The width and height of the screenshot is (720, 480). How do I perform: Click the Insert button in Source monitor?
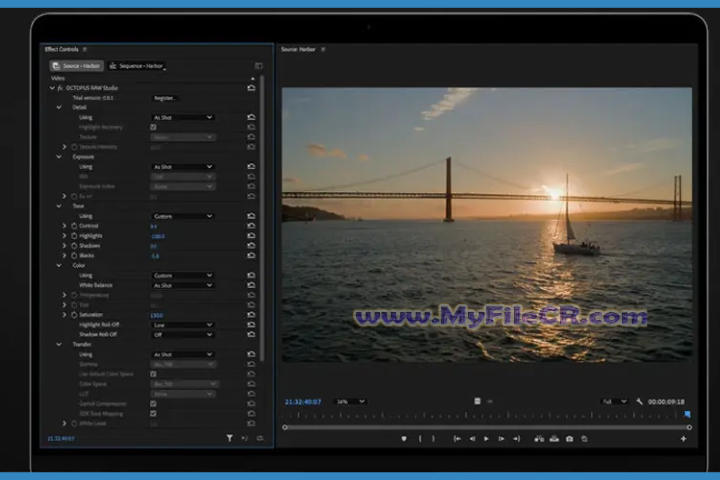[x=539, y=439]
